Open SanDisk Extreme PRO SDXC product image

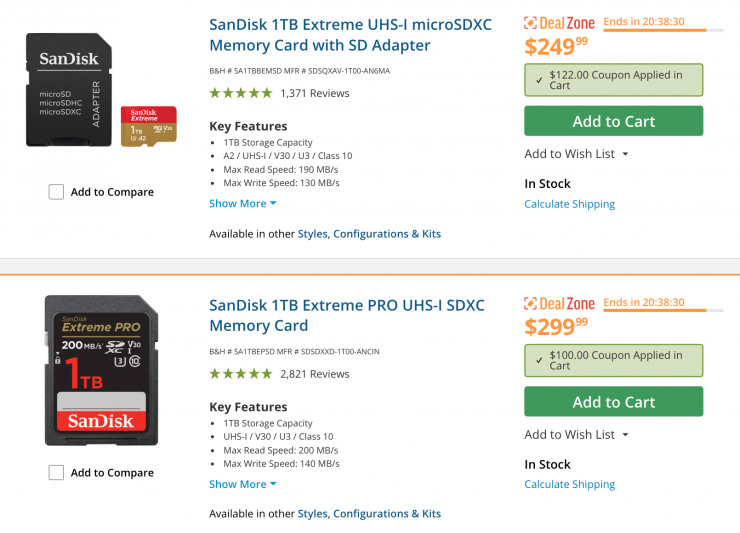(101, 370)
